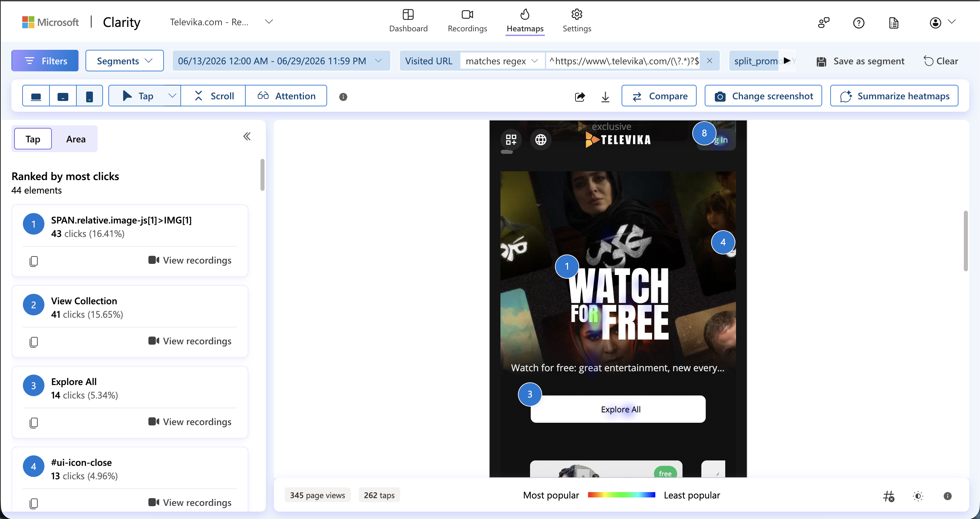View recordings for #ui-icon-close

(189, 502)
